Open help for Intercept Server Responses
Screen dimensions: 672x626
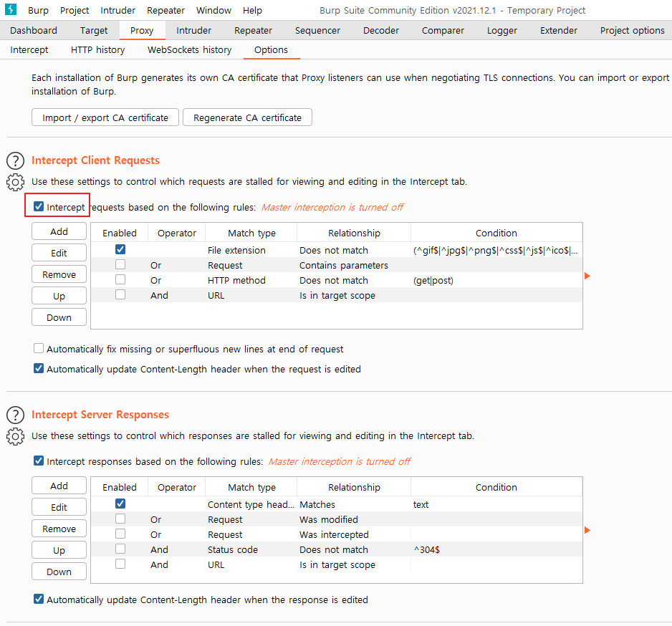point(16,415)
